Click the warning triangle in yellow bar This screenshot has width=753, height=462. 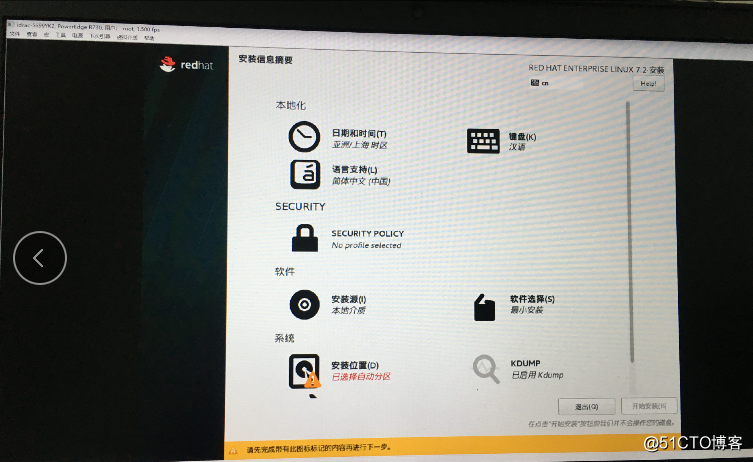pos(233,450)
